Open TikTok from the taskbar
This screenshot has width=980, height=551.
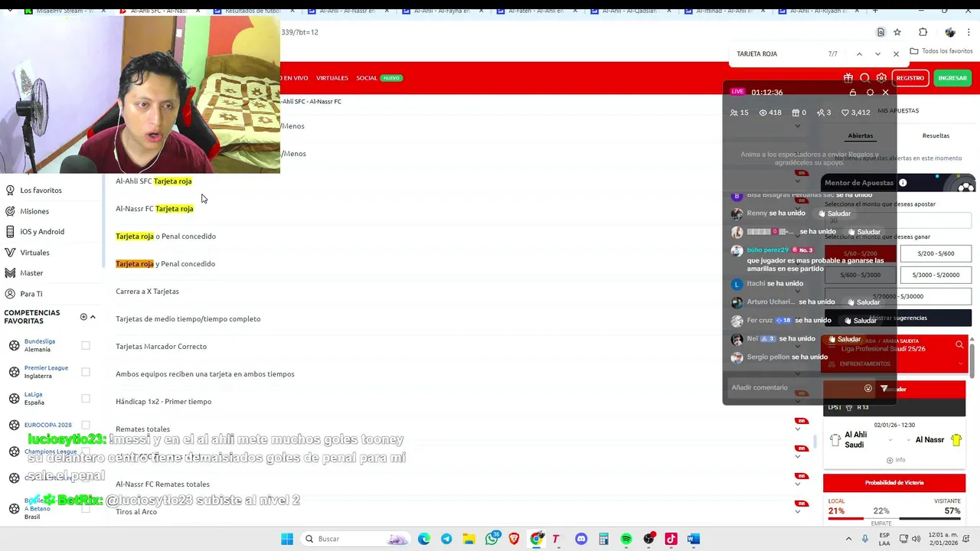[x=671, y=539]
